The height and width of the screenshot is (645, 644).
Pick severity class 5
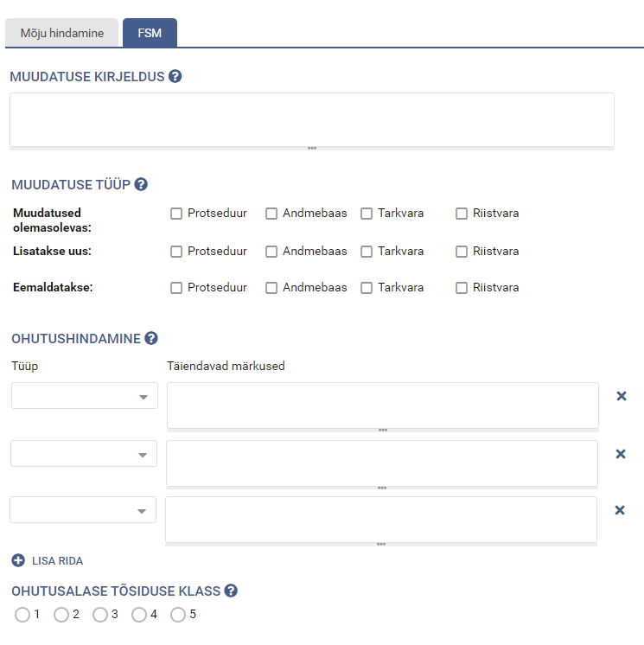(x=178, y=615)
